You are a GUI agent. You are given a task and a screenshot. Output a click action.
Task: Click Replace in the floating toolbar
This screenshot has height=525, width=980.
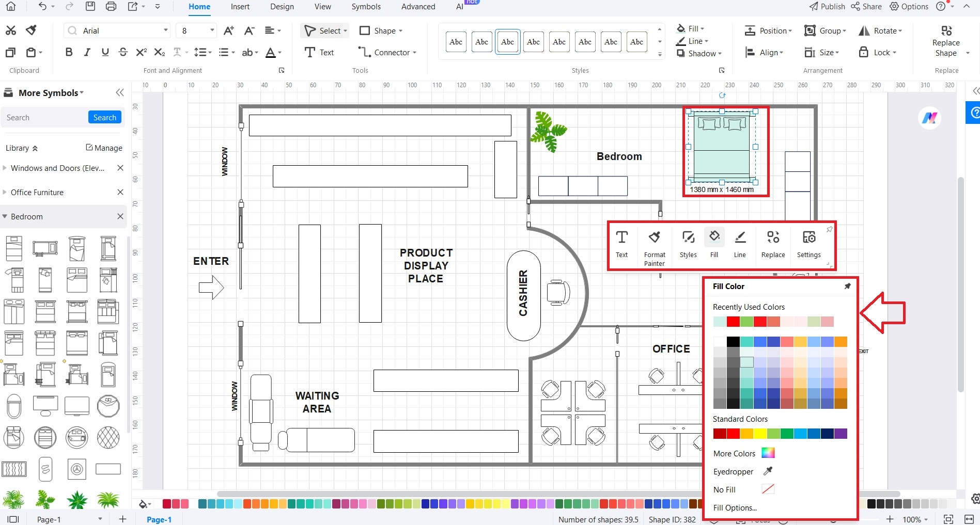pos(773,243)
